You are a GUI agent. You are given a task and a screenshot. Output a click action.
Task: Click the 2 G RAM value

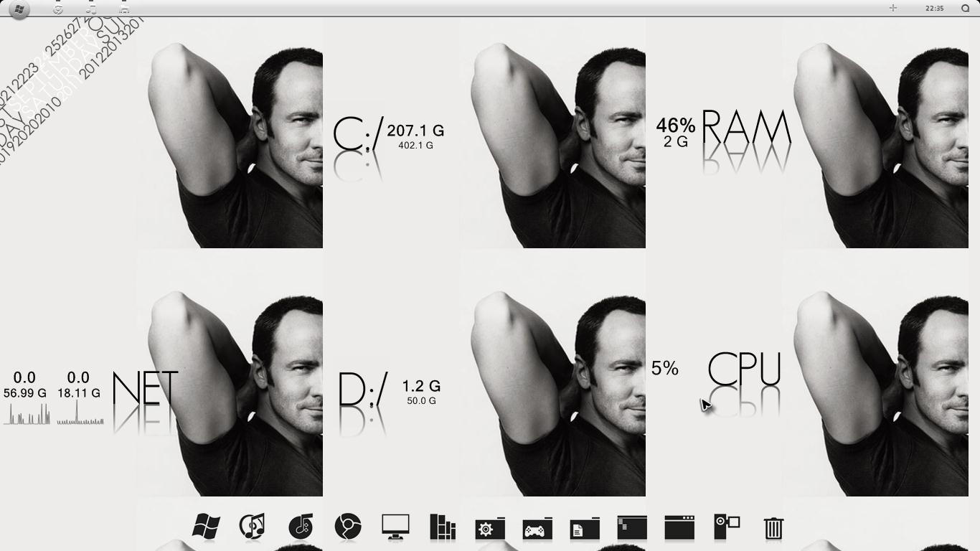676,142
